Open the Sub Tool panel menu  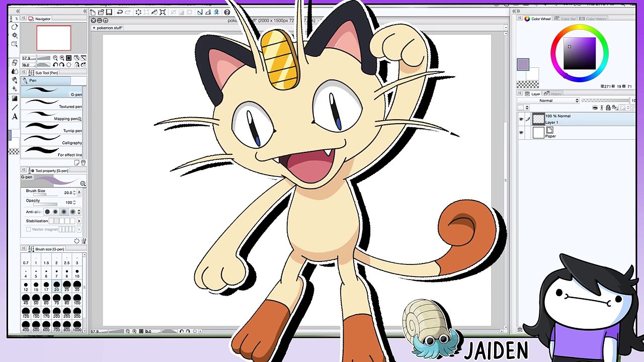(x=23, y=73)
